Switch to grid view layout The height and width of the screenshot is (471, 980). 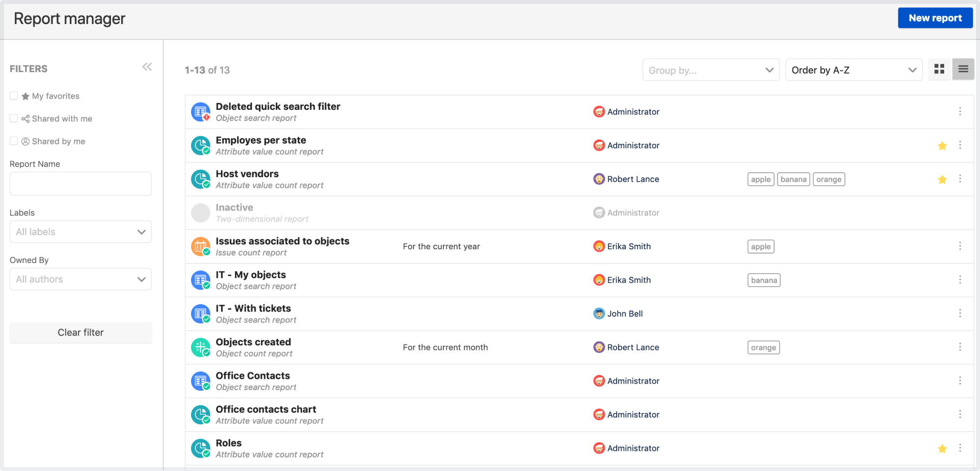939,70
